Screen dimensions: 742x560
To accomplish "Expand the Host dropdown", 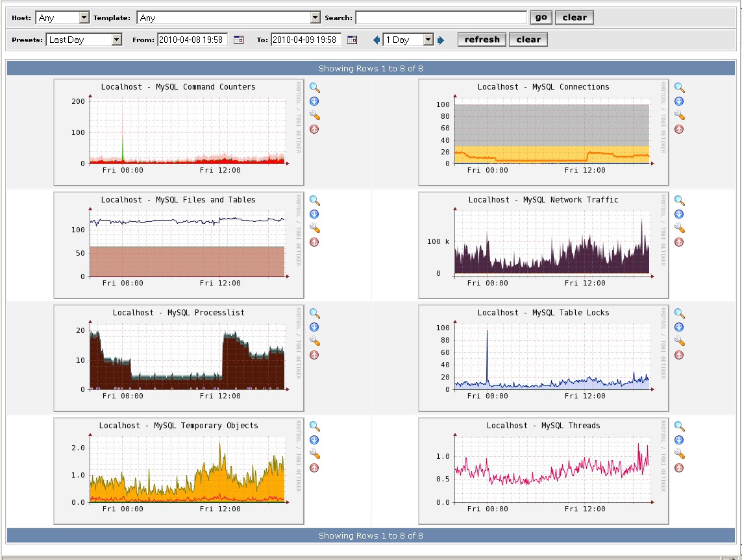I will (63, 18).
